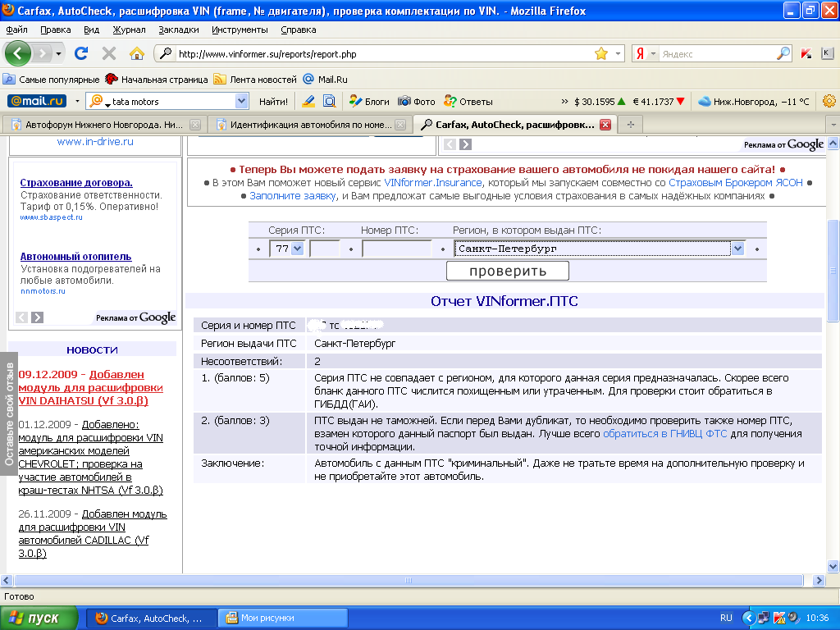Image resolution: width=840 pixels, height=630 pixels.
Task: Open the home page icon
Action: point(137,53)
